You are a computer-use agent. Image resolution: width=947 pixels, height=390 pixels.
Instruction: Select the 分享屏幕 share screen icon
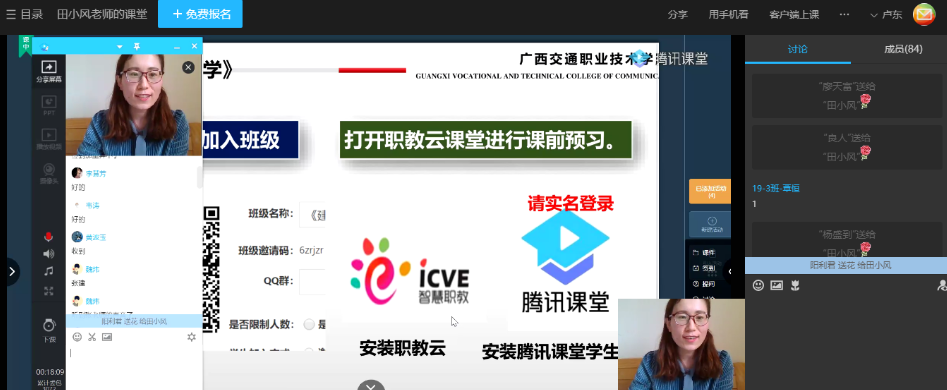pos(49,71)
